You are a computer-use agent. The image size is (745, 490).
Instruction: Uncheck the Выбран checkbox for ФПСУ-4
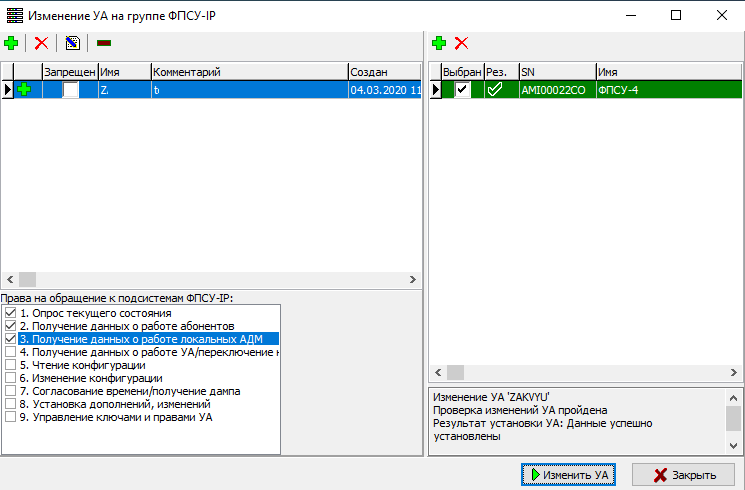coord(462,90)
